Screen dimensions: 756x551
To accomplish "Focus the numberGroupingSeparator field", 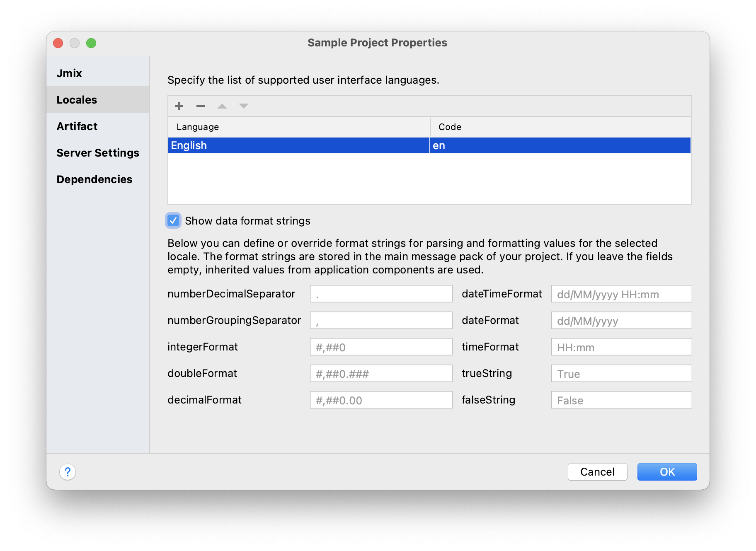I will point(381,320).
